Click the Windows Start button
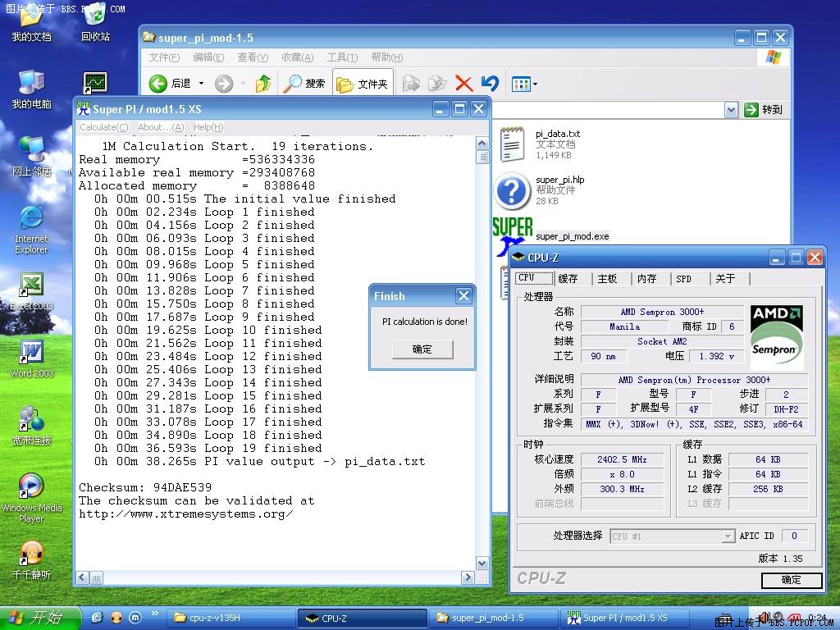 point(39,618)
